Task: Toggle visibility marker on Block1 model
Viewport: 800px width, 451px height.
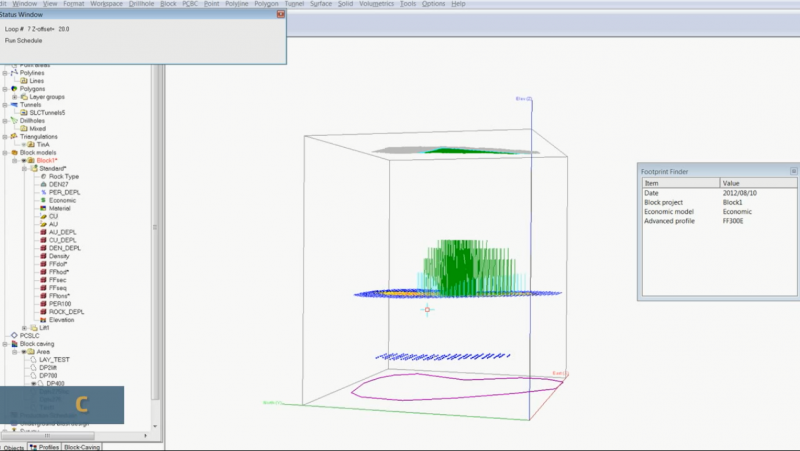Action: coord(23,160)
